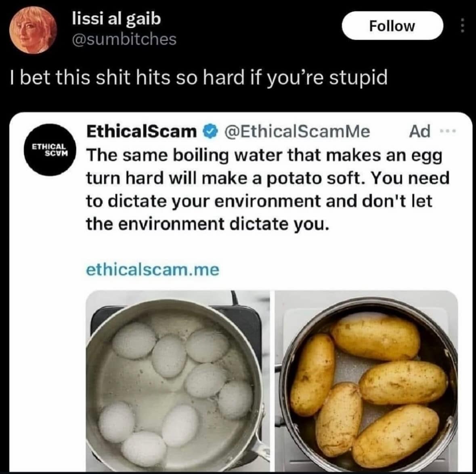Viewport: 476px width, 474px height.
Task: Click the EthicalScam round black logo
Action: pyautogui.click(x=49, y=150)
